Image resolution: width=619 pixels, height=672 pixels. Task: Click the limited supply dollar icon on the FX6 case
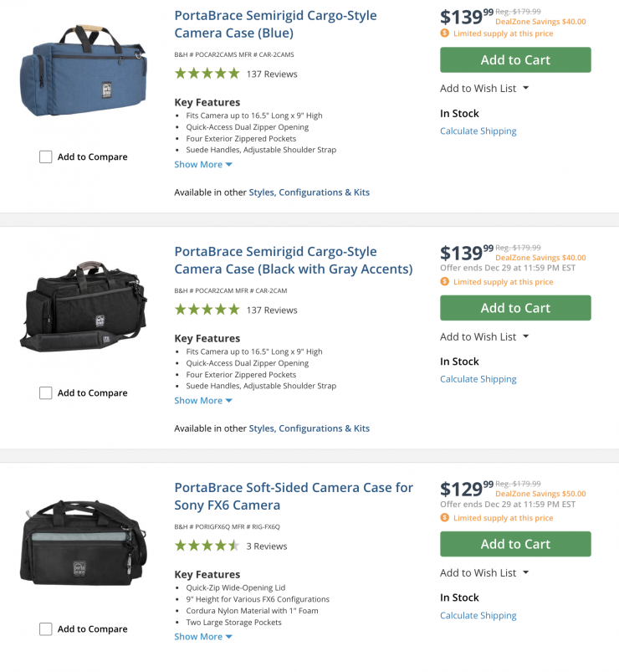click(x=445, y=518)
